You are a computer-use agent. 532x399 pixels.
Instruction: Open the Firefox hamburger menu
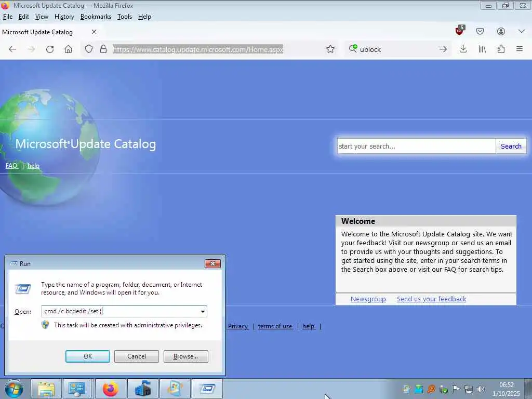[520, 49]
